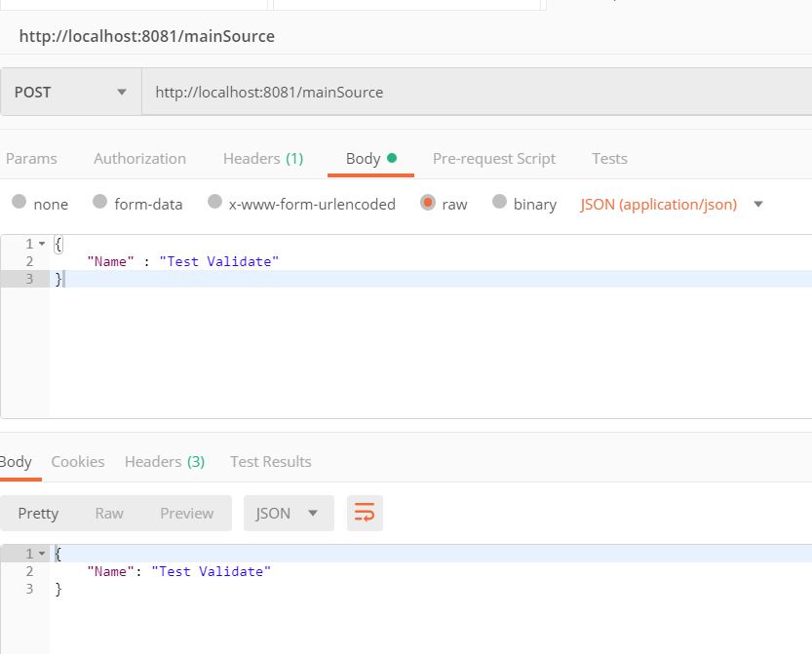The image size is (812, 654).
Task: Select the 'raw' body radio button
Action: (x=427, y=203)
